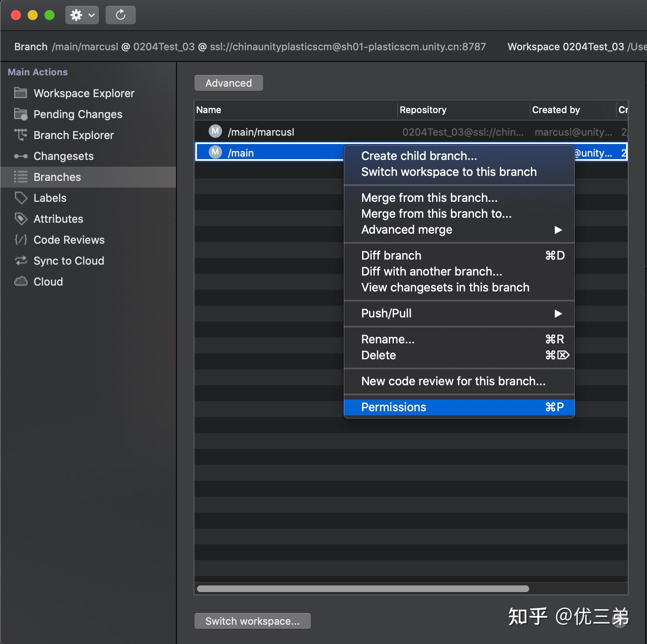
Task: Click the Switch workspace button
Action: 252,621
